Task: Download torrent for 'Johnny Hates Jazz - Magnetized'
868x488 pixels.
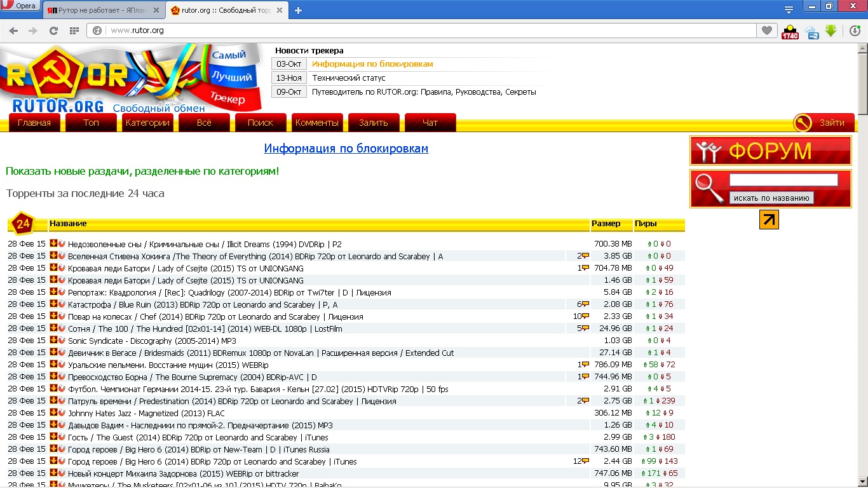Action: pos(54,412)
